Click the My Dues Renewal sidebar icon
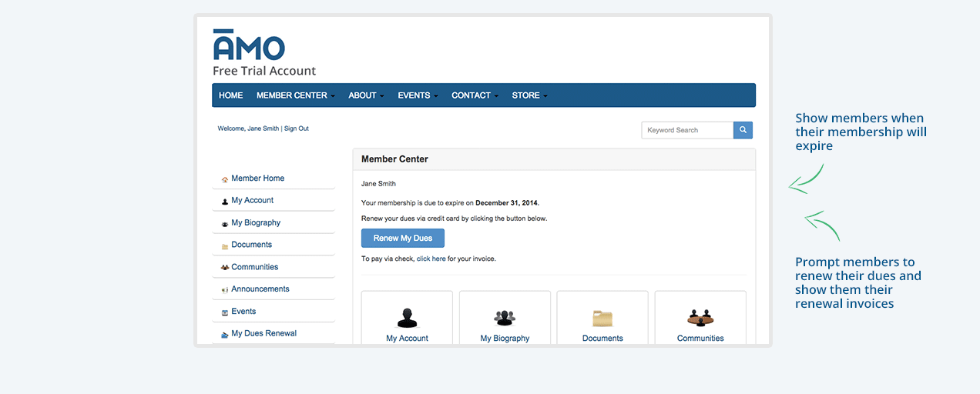 [225, 335]
